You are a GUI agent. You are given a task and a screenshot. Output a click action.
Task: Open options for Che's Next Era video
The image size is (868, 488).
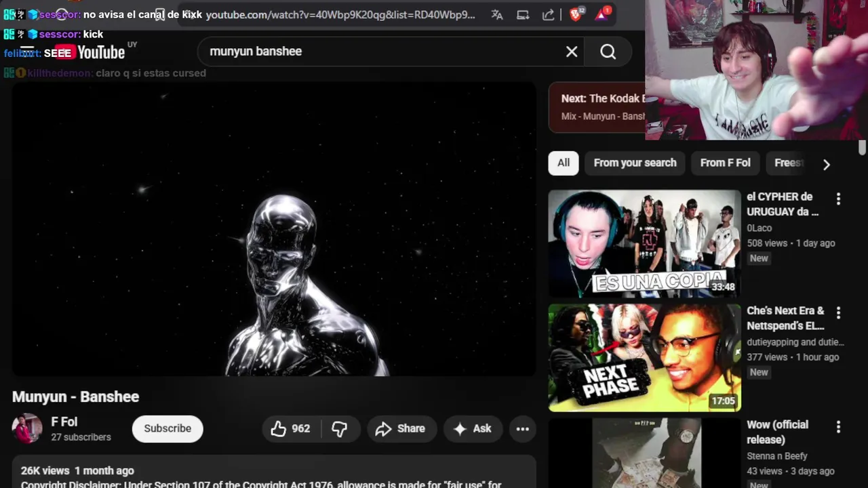[x=838, y=312]
